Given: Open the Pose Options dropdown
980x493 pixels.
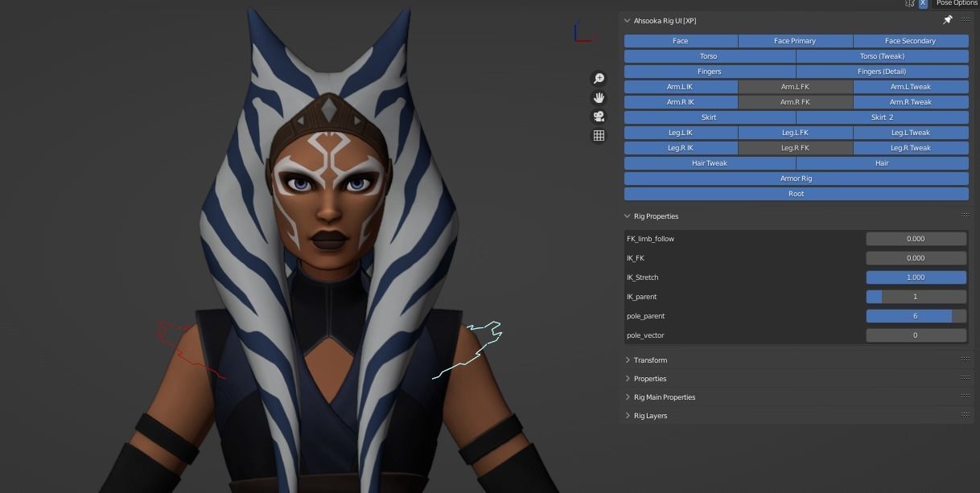Looking at the screenshot, I should (x=956, y=3).
